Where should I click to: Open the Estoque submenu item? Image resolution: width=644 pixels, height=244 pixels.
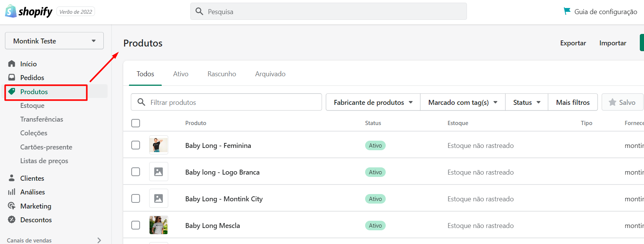pyautogui.click(x=32, y=106)
